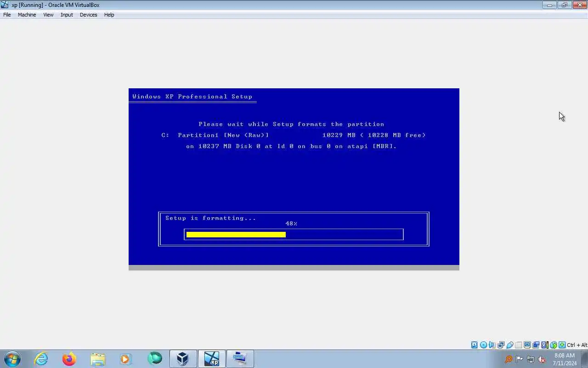Click the network adapter indicator icon

(501, 345)
